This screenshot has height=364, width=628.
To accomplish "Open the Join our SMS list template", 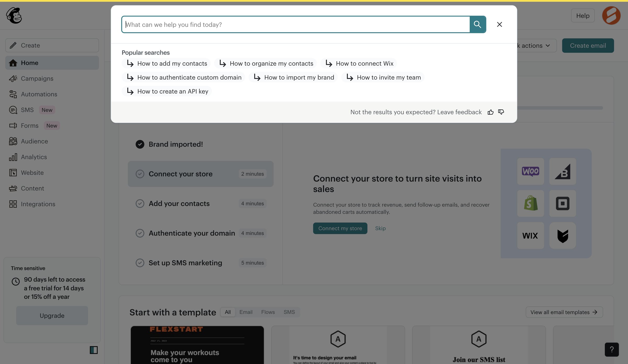I will (x=479, y=345).
